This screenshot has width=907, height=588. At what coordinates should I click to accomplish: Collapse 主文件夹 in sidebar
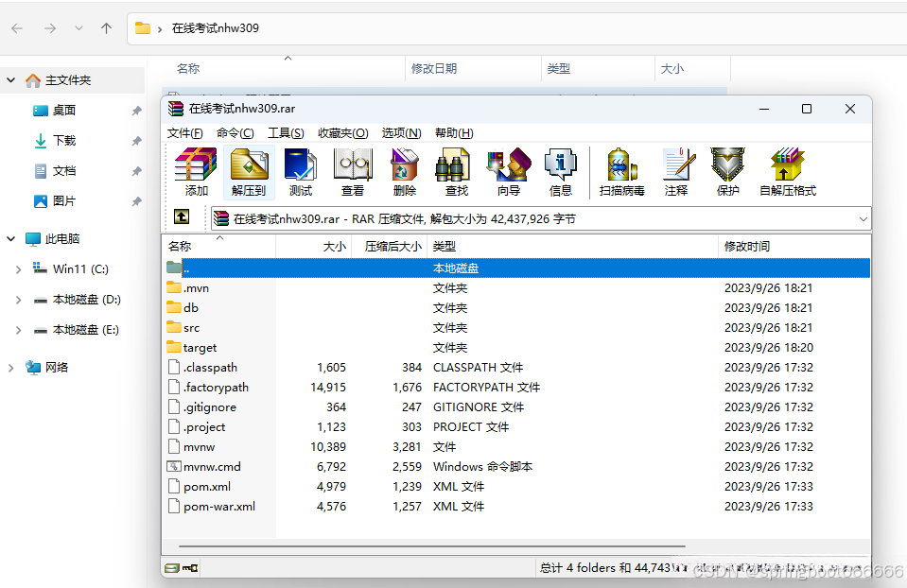pyautogui.click(x=11, y=80)
